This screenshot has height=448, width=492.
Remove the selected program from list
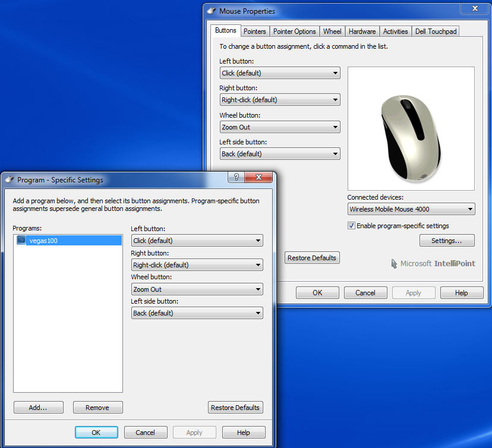(x=97, y=408)
